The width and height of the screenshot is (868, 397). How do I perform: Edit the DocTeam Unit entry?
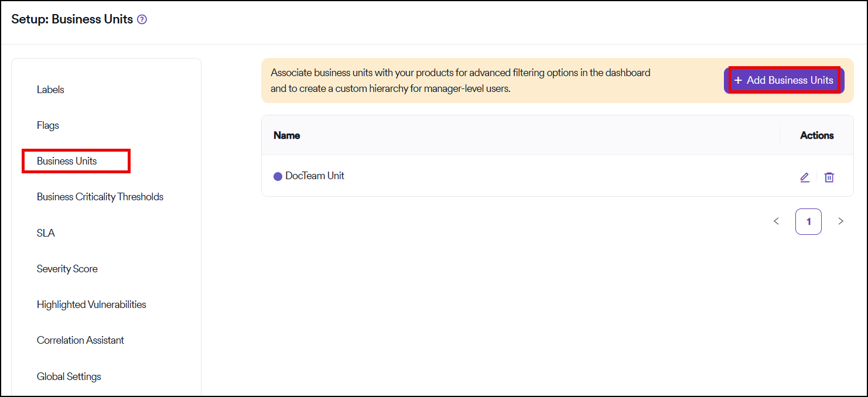pyautogui.click(x=805, y=177)
